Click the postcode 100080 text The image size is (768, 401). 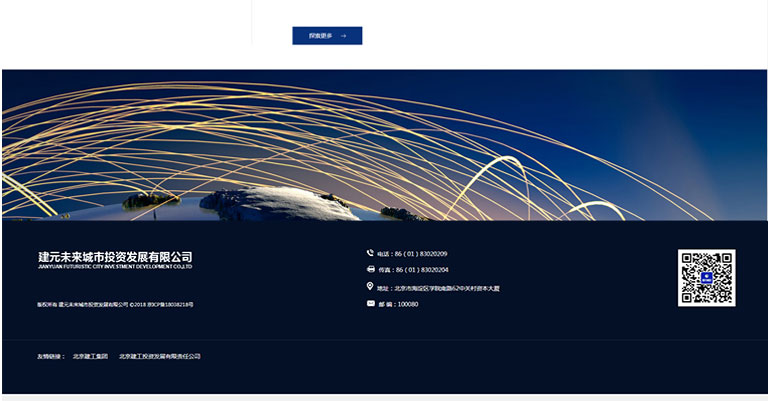pos(408,304)
